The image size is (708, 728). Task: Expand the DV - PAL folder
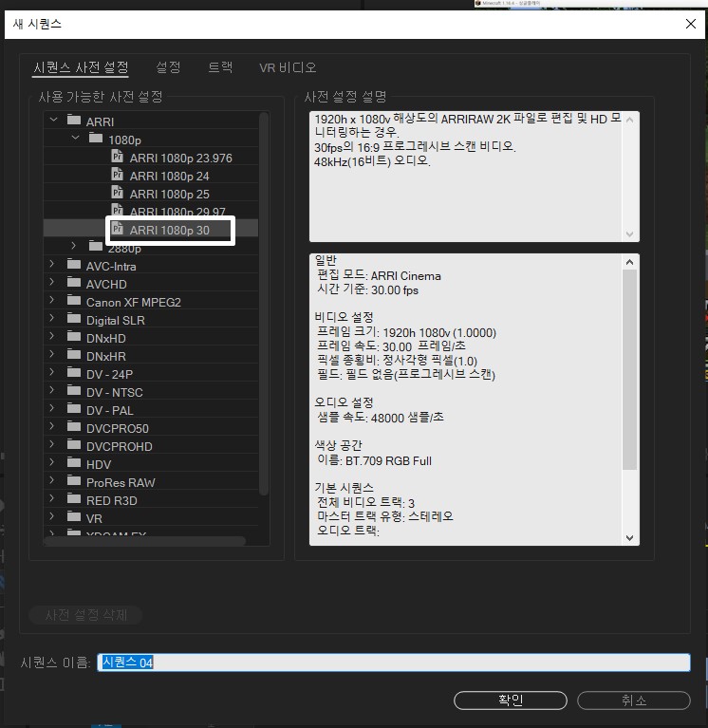pyautogui.click(x=51, y=408)
